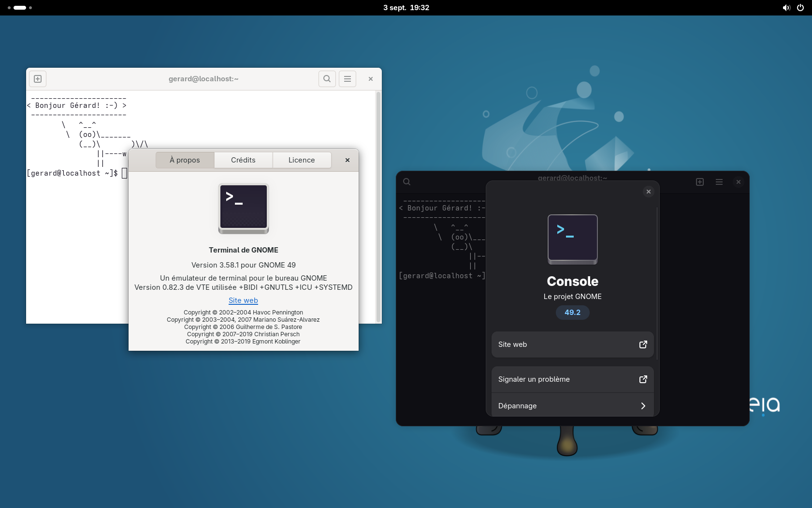
Task: Click the Mariano Suárez-Alvarez copyright line
Action: (x=243, y=320)
